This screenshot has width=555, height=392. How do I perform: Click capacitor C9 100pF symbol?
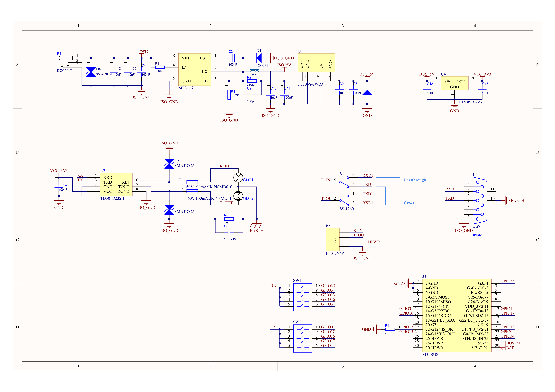coord(252,95)
